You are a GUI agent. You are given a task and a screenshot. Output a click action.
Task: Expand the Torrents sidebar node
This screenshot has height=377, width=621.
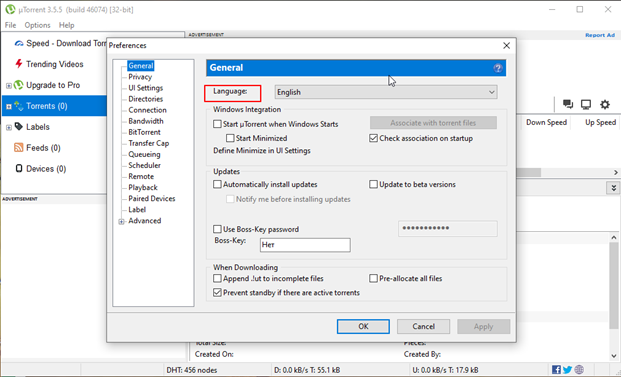[9, 107]
